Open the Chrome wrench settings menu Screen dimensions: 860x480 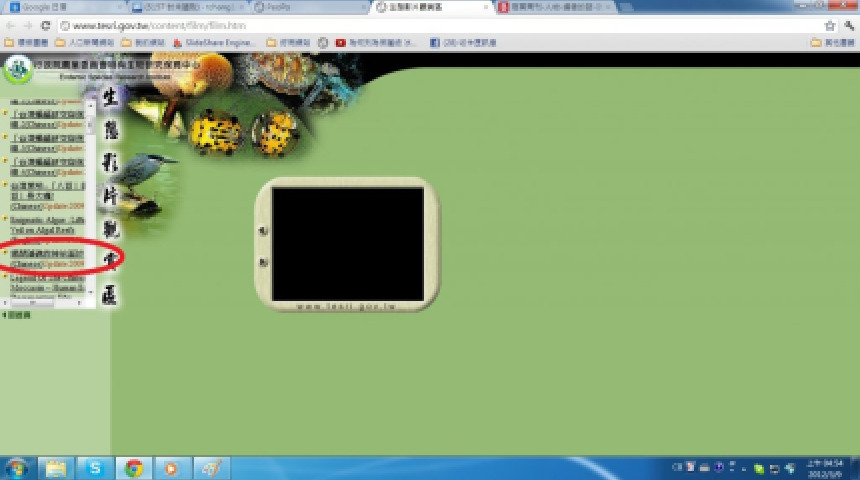click(x=848, y=25)
